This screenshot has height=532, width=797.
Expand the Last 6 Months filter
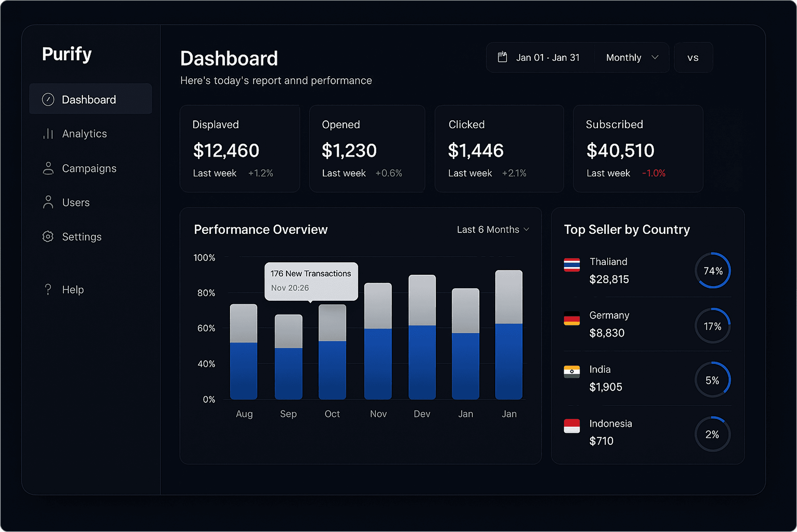[493, 229]
